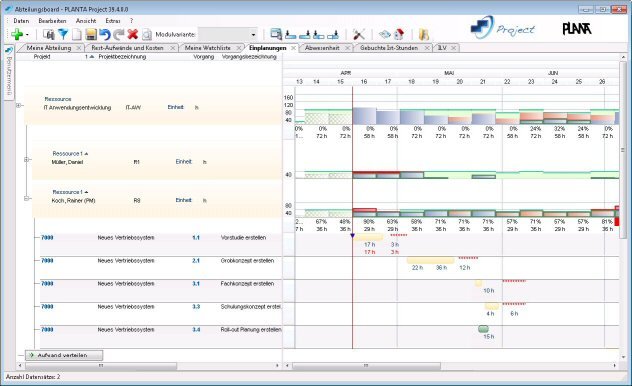
Task: Close the Einplanungen tab
Action: pyautogui.click(x=293, y=48)
